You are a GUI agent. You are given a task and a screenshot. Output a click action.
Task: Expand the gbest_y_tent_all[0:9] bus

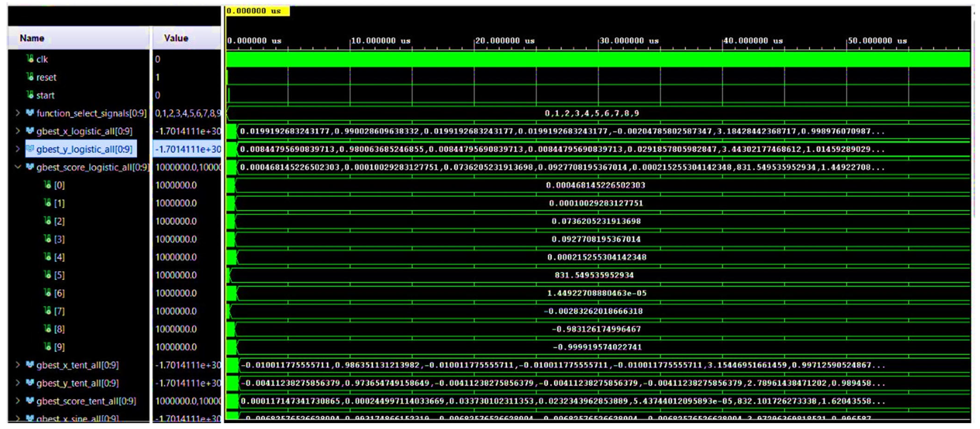[18, 383]
